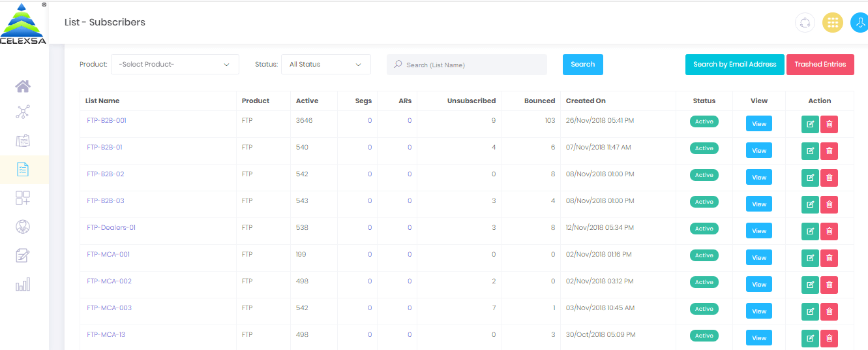The image size is (868, 350).
Task: Click the Home icon in sidebar
Action: click(23, 86)
